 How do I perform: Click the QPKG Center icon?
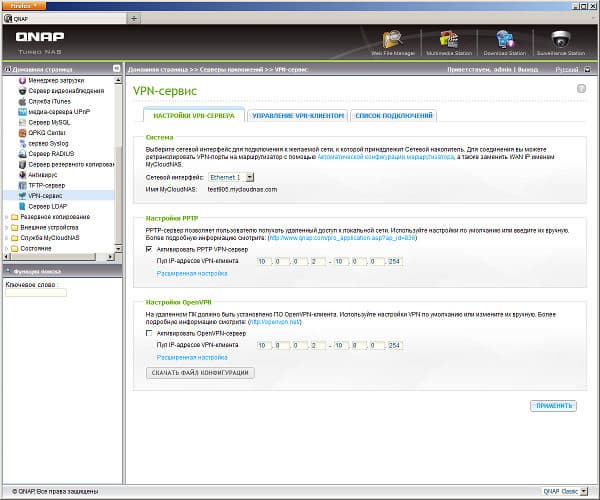[x=22, y=133]
